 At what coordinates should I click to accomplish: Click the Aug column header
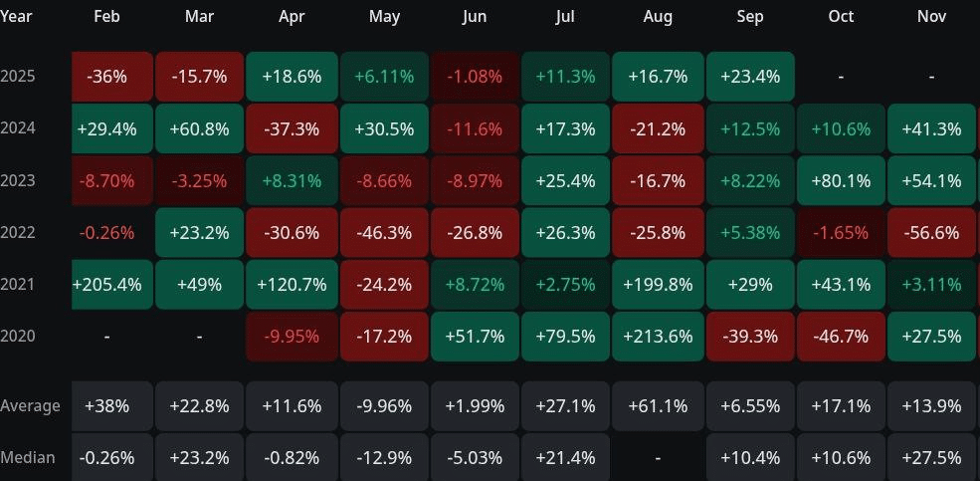pos(658,17)
